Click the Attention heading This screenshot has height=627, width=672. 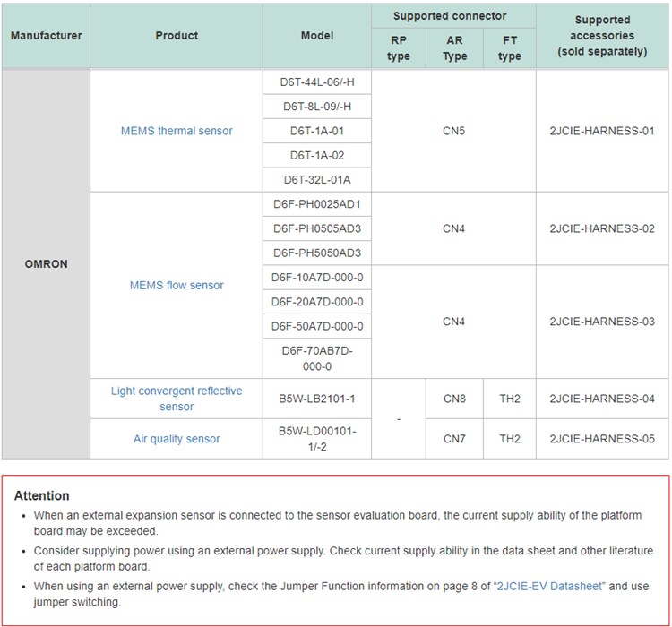point(41,495)
